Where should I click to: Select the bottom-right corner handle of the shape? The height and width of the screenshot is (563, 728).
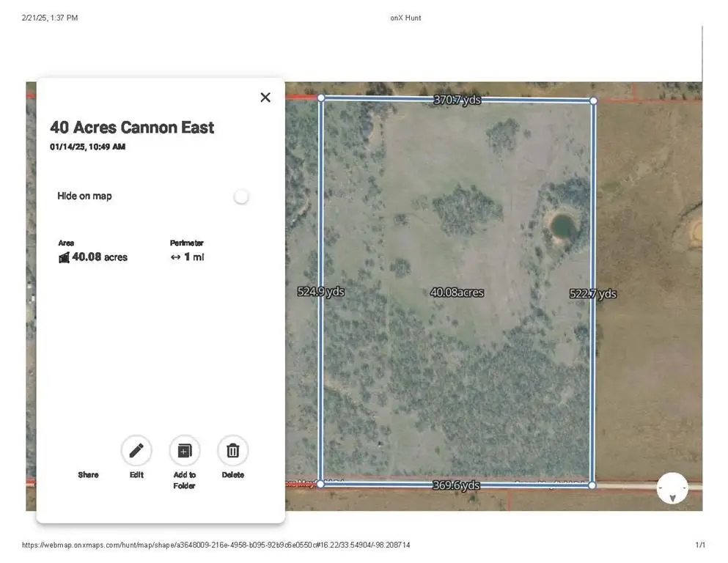coord(592,485)
